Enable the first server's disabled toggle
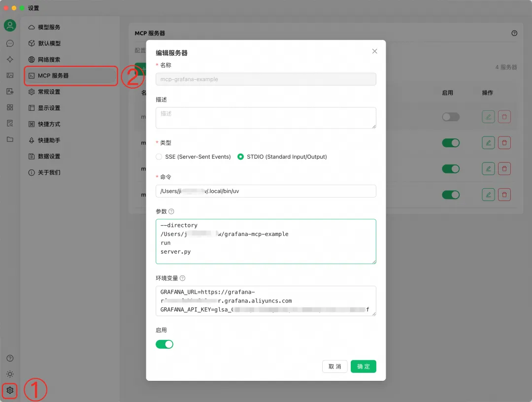The image size is (532, 402). [451, 117]
